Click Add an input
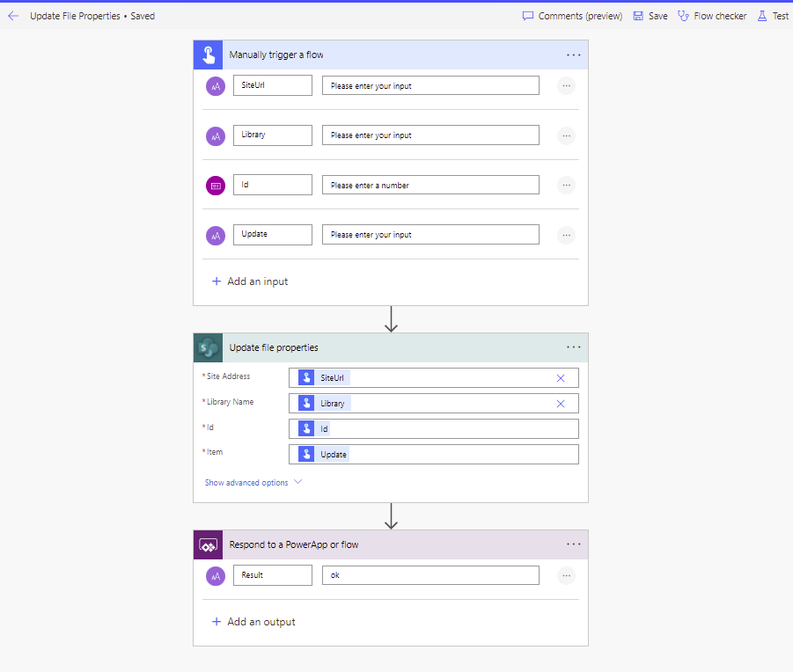 tap(250, 281)
